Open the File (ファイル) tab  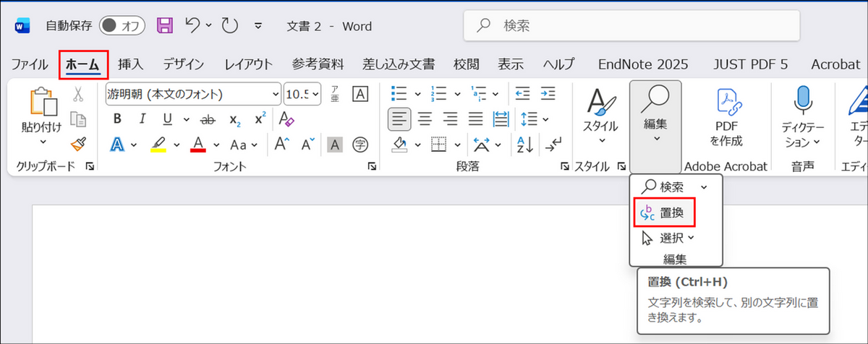(x=30, y=64)
